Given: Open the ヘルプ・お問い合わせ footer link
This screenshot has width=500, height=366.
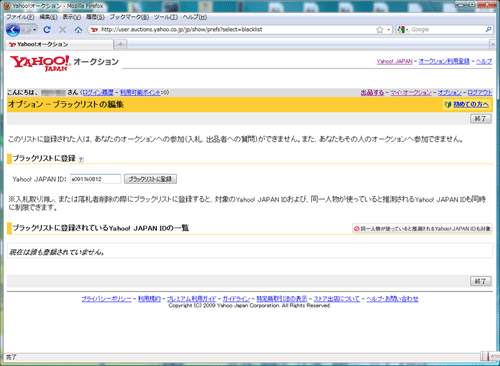Looking at the screenshot, I should (392, 299).
